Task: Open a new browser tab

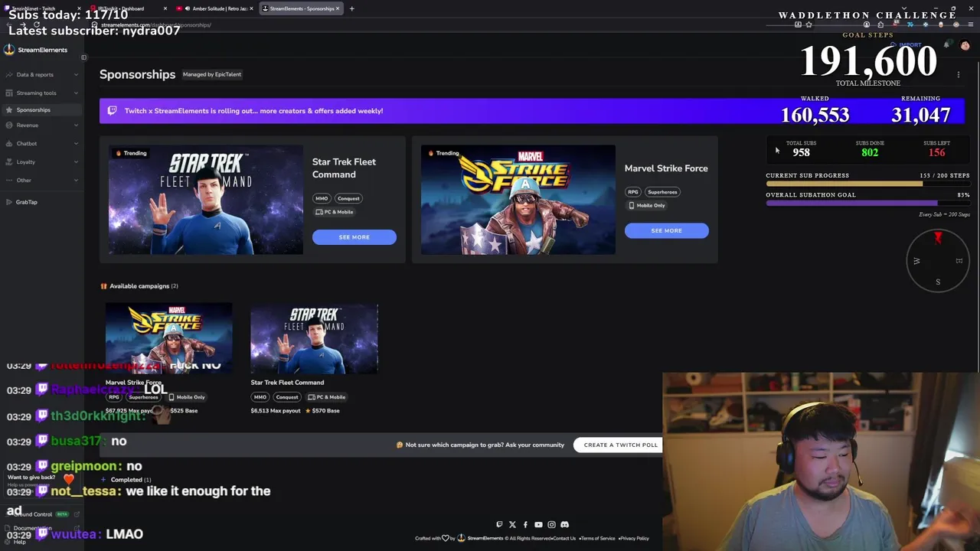Action: point(351,8)
